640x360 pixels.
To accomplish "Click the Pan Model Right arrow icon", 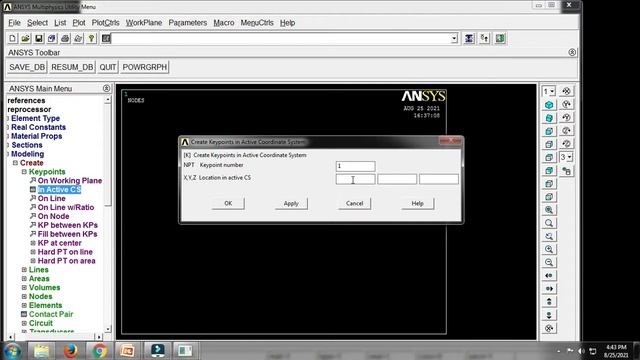I will [549, 289].
